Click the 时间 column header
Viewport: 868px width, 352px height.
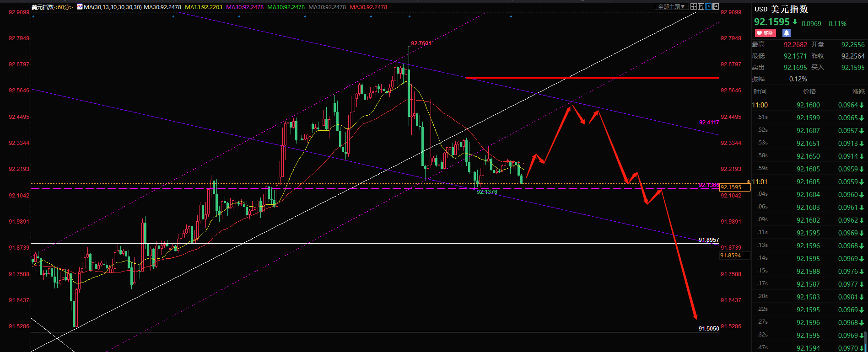pos(760,91)
